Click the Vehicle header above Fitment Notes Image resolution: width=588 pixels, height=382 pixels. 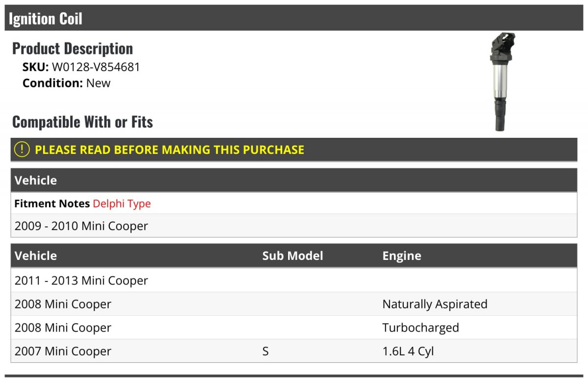click(x=36, y=180)
